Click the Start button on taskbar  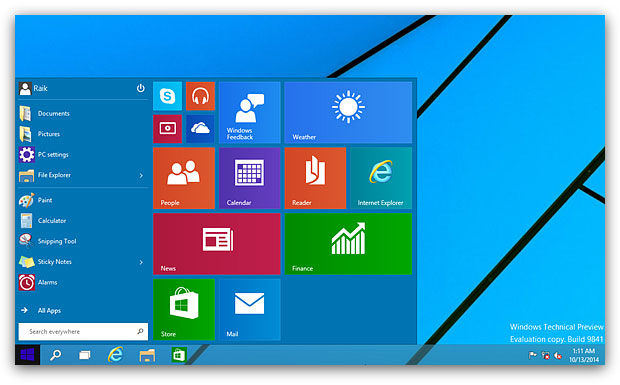(x=27, y=355)
